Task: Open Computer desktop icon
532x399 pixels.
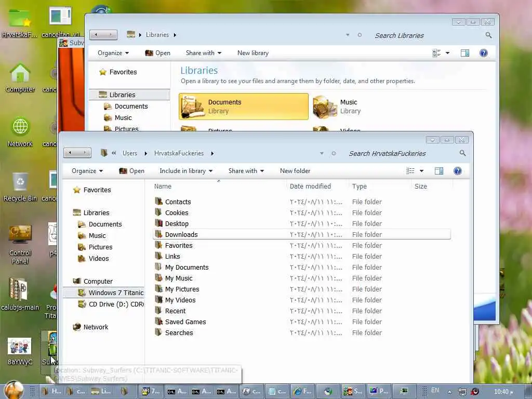Action: coord(20,78)
